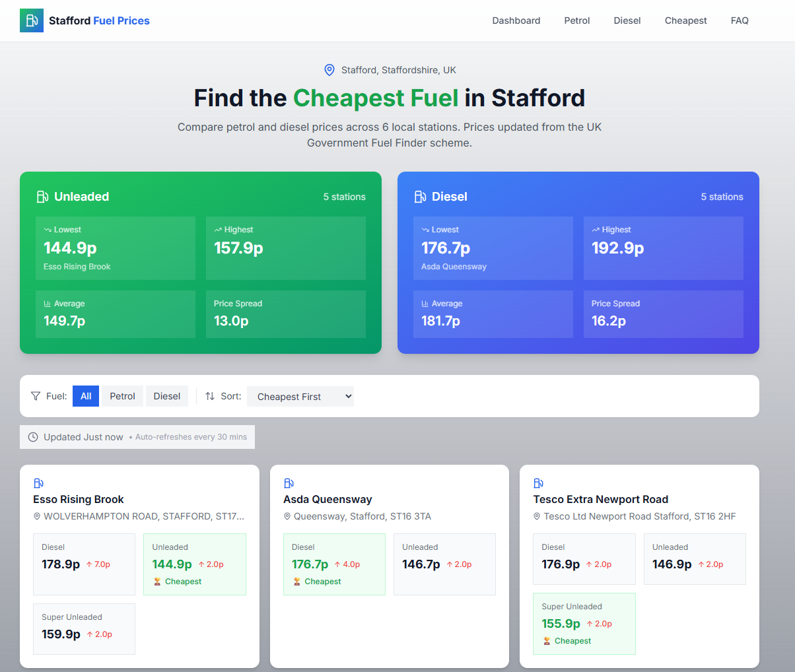Click the Diesel average 181.7p value
The height and width of the screenshot is (672, 795).
tap(440, 321)
